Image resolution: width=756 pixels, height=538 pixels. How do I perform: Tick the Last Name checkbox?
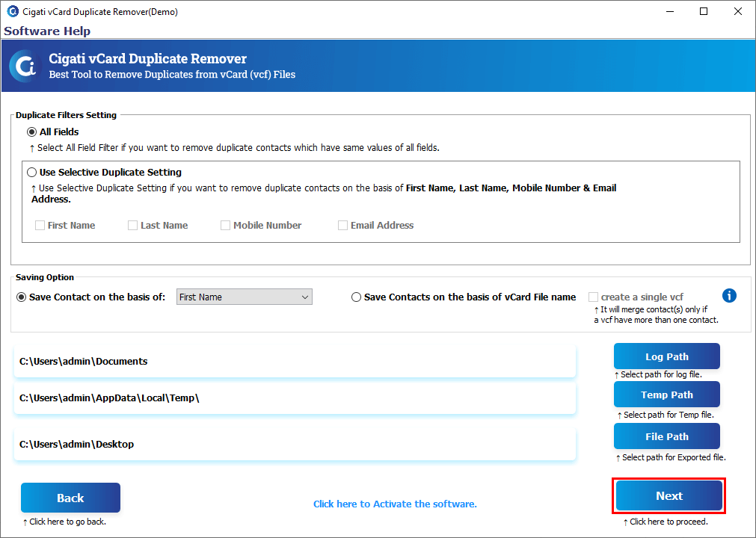[132, 226]
